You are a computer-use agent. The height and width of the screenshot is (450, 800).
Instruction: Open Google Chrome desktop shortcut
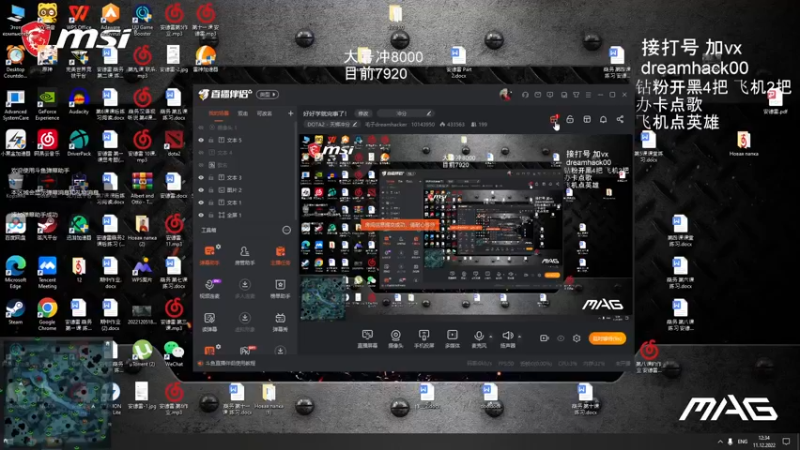47,314
